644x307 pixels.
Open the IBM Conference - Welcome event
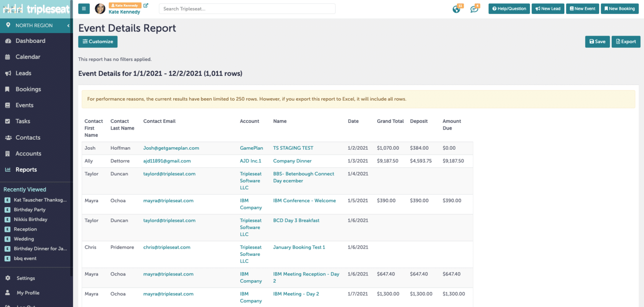point(304,201)
